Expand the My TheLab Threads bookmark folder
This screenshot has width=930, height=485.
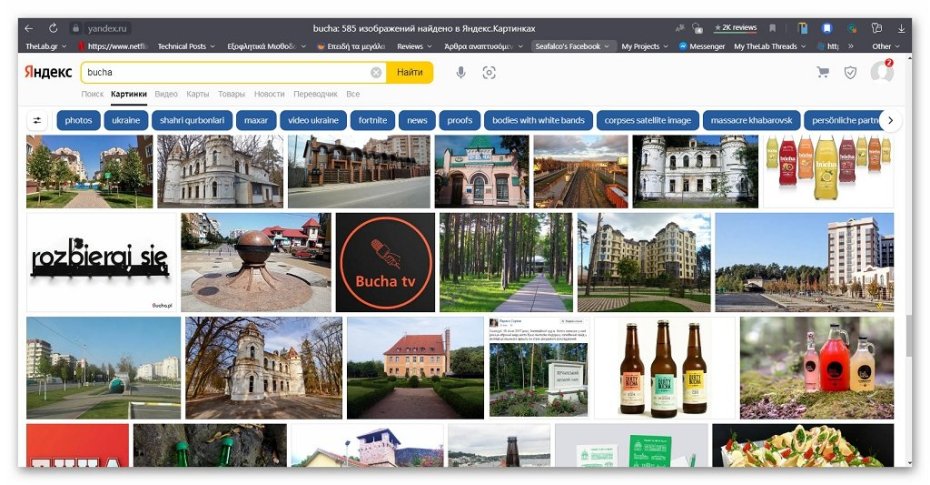coord(770,46)
